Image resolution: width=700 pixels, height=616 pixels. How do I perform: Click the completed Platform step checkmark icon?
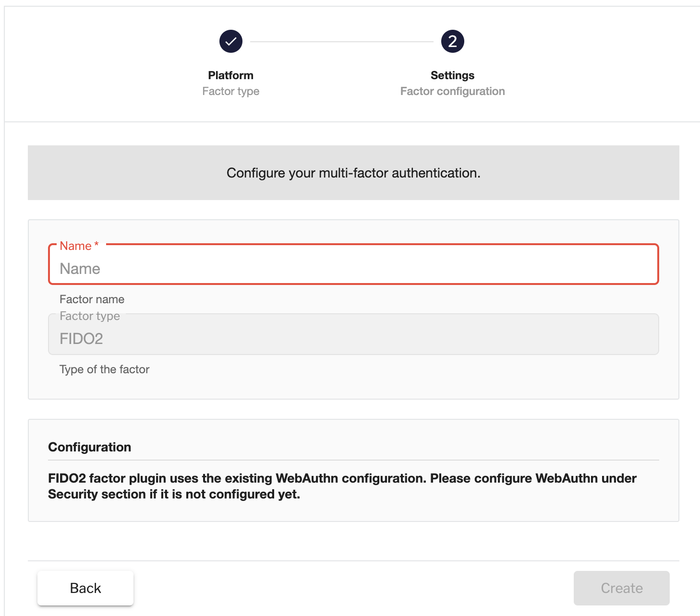231,42
